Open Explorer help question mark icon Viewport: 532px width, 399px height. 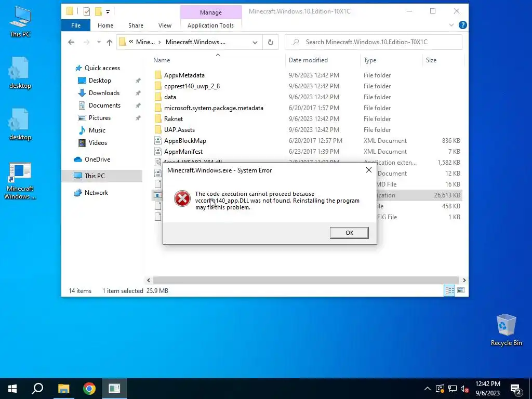point(462,25)
